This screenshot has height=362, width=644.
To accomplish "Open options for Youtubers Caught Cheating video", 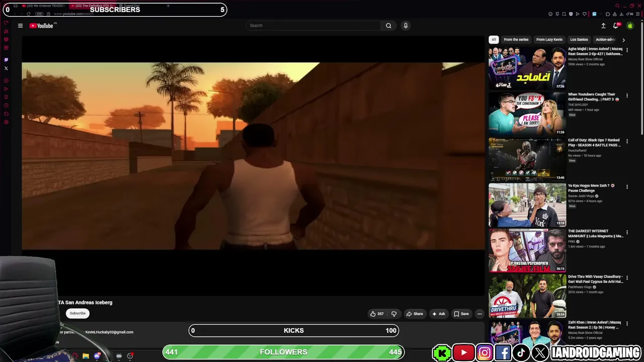I will [x=627, y=96].
